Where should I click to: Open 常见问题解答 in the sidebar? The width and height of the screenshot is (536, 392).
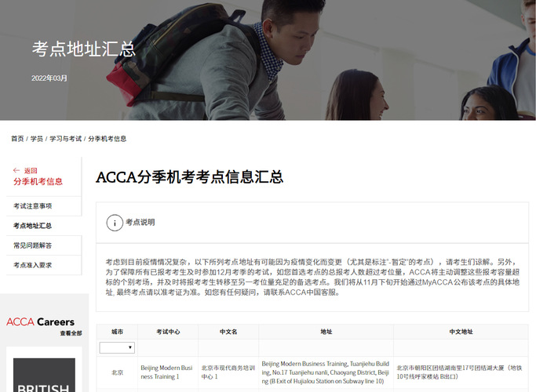(33, 245)
